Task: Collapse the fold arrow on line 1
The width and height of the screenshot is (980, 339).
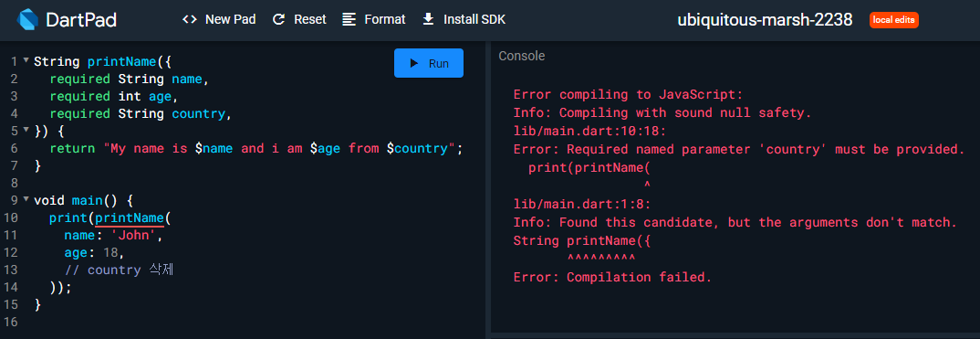Action: pos(26,60)
